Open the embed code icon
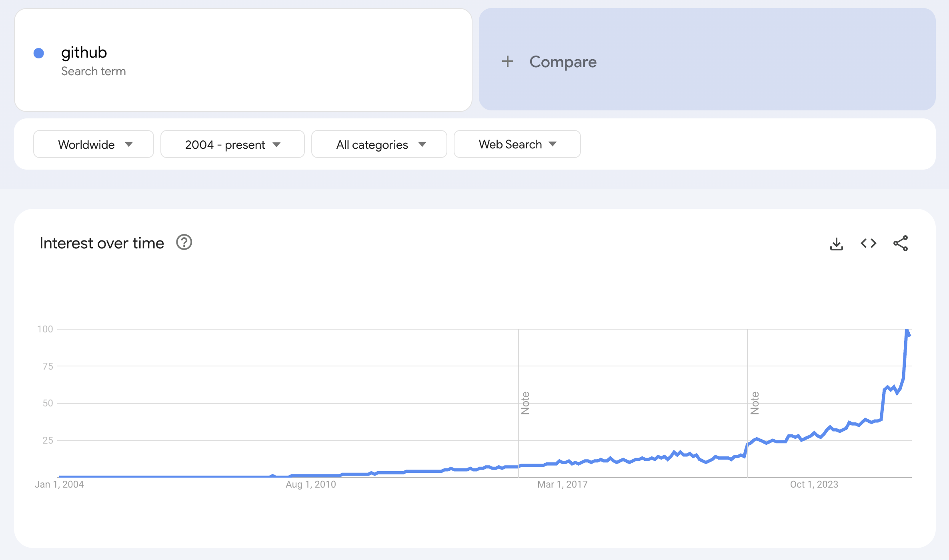 click(x=869, y=243)
